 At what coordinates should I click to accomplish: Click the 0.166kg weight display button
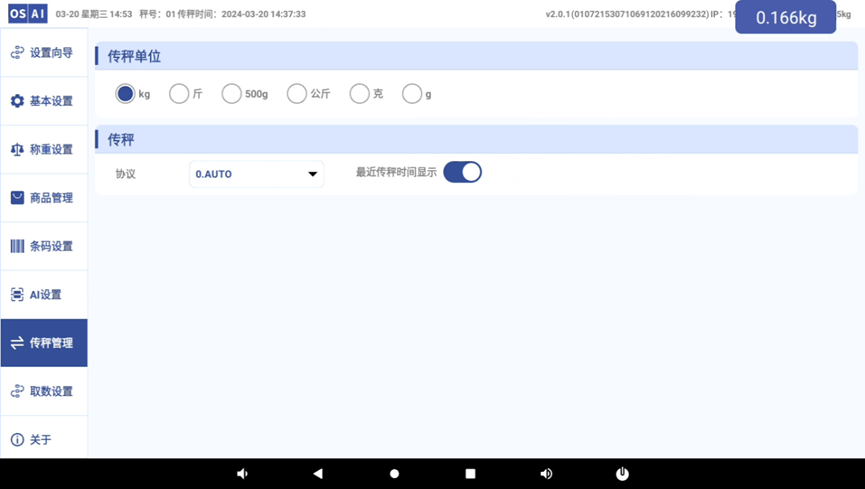(x=785, y=18)
